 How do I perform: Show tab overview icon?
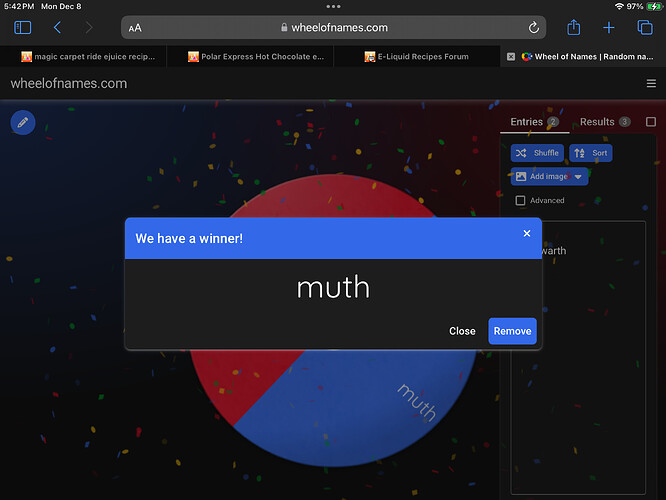pyautogui.click(x=645, y=28)
